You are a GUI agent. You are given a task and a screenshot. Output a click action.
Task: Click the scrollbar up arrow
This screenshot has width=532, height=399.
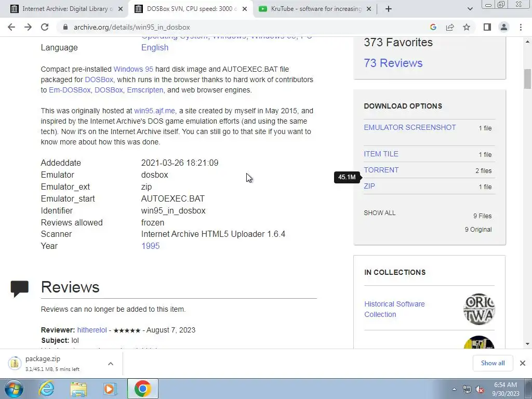(x=527, y=42)
